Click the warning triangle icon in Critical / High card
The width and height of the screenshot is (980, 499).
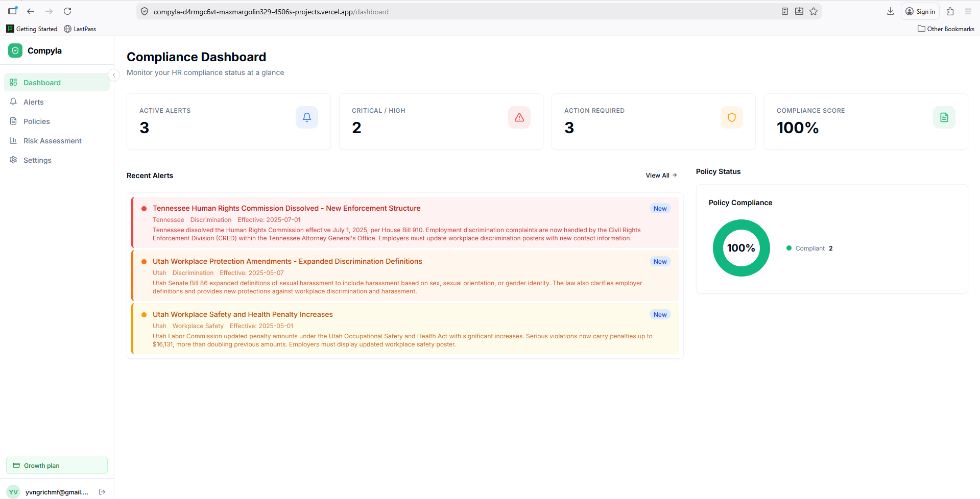[x=519, y=117]
